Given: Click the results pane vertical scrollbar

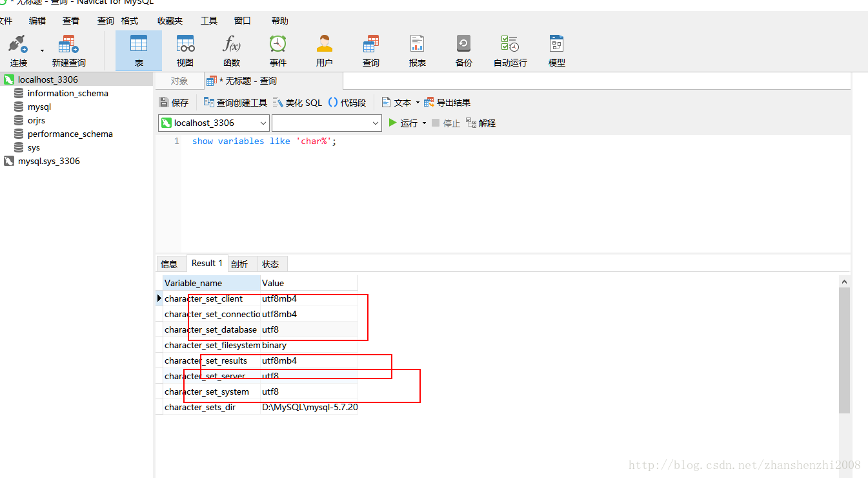Looking at the screenshot, I should pos(844,350).
